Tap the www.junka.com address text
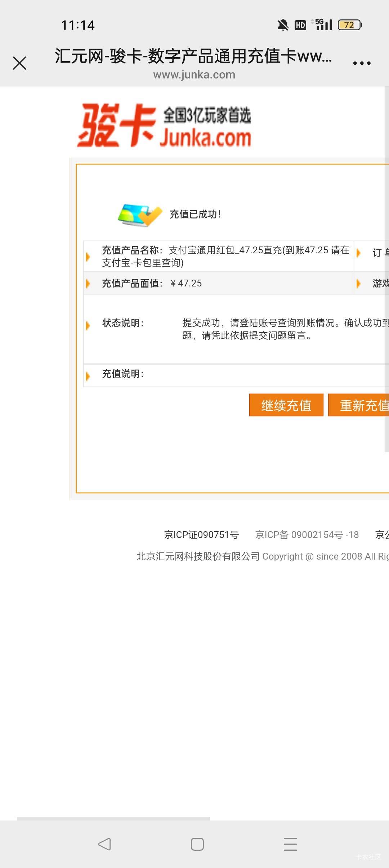Screen dimensions: 389x868 point(194,75)
